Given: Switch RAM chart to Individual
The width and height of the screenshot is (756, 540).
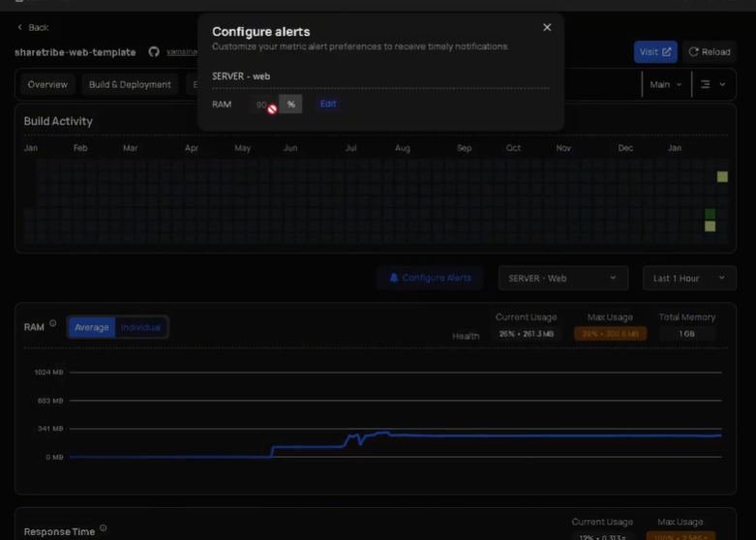Looking at the screenshot, I should click(141, 327).
